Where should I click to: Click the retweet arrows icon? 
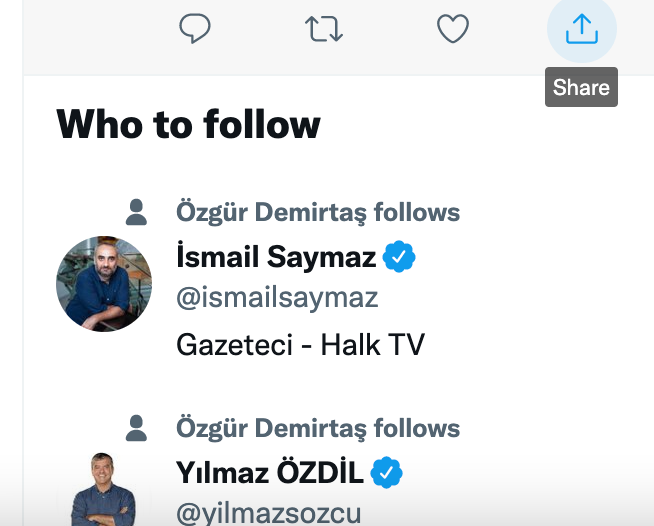coord(323,30)
